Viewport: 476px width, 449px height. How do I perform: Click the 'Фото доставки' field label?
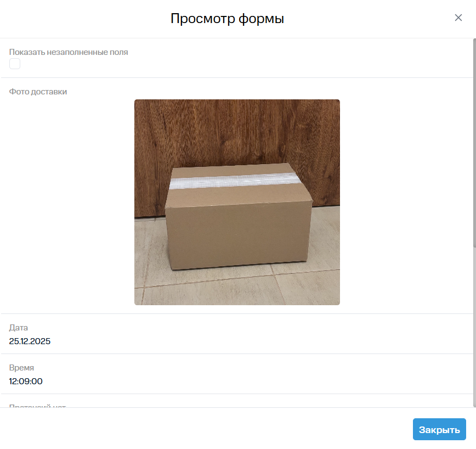click(38, 92)
